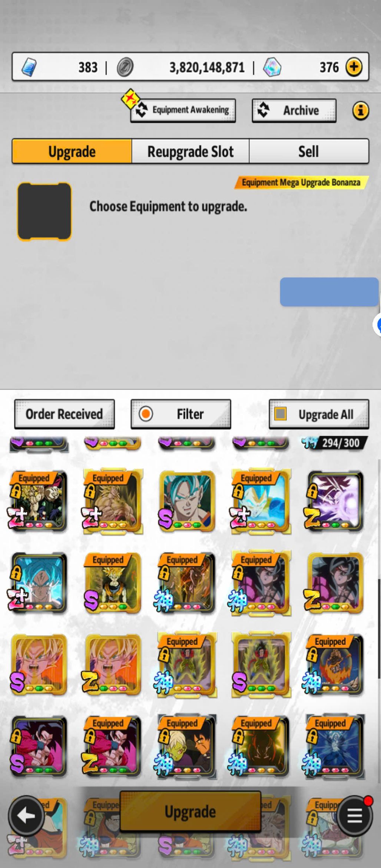Select the unequipped Vegito Blue S equipment

pyautogui.click(x=187, y=501)
